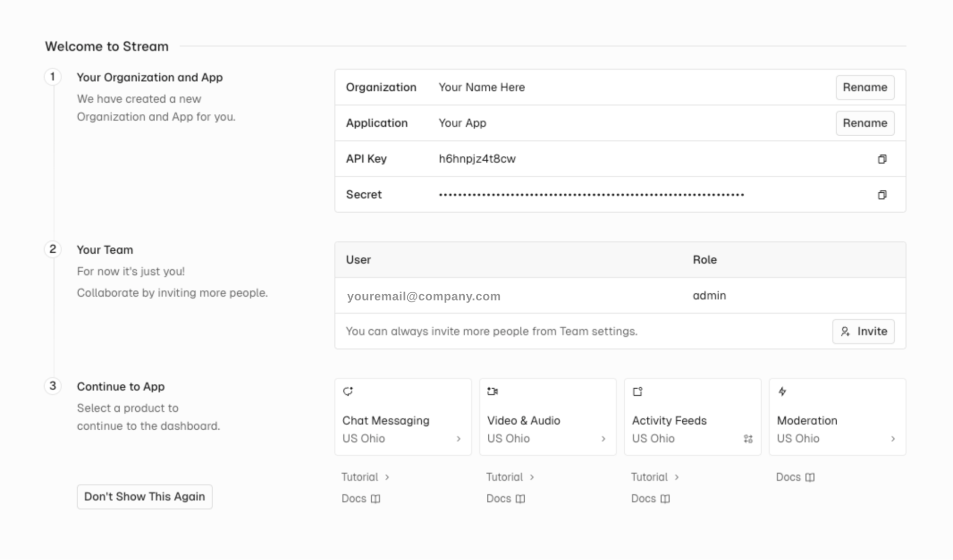Viewport: 953px width, 560px height.
Task: Open the Activity Feeds Tutorial link
Action: (x=656, y=478)
